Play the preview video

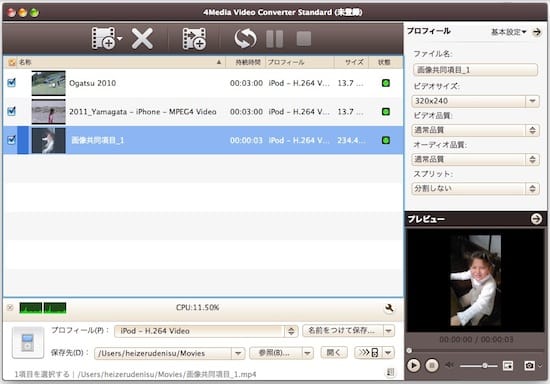[414, 365]
